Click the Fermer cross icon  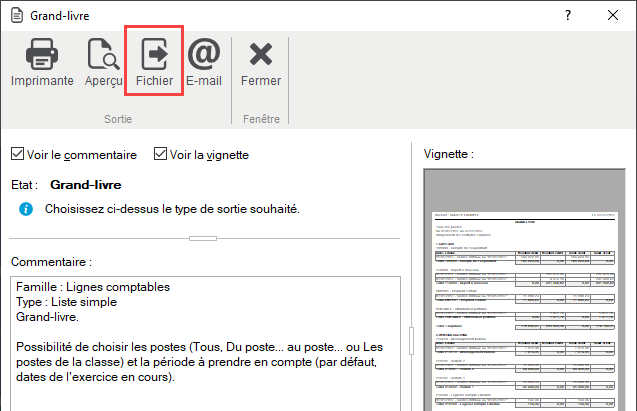click(261, 54)
